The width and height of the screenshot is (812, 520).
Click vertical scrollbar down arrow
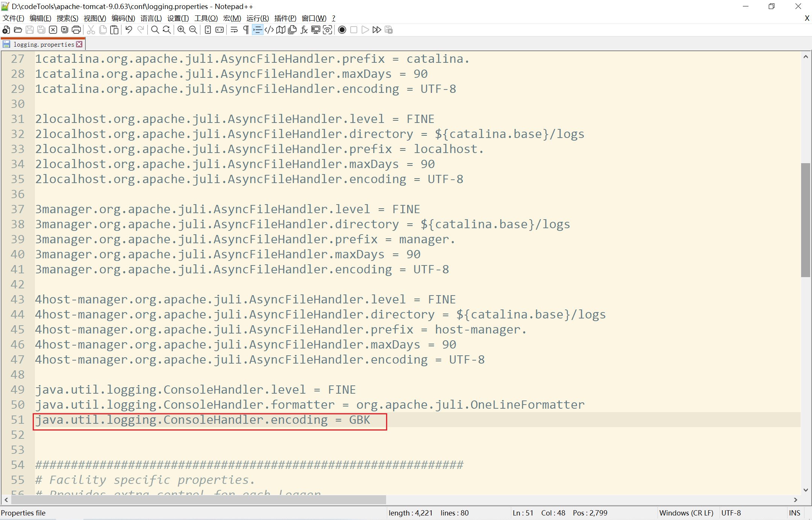[x=806, y=490]
